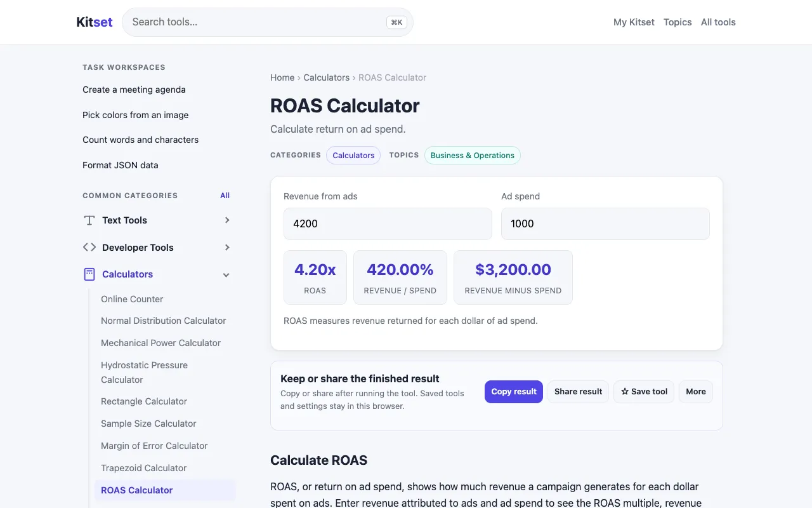Click the Kitset logo
The height and width of the screenshot is (508, 812).
pos(95,22)
